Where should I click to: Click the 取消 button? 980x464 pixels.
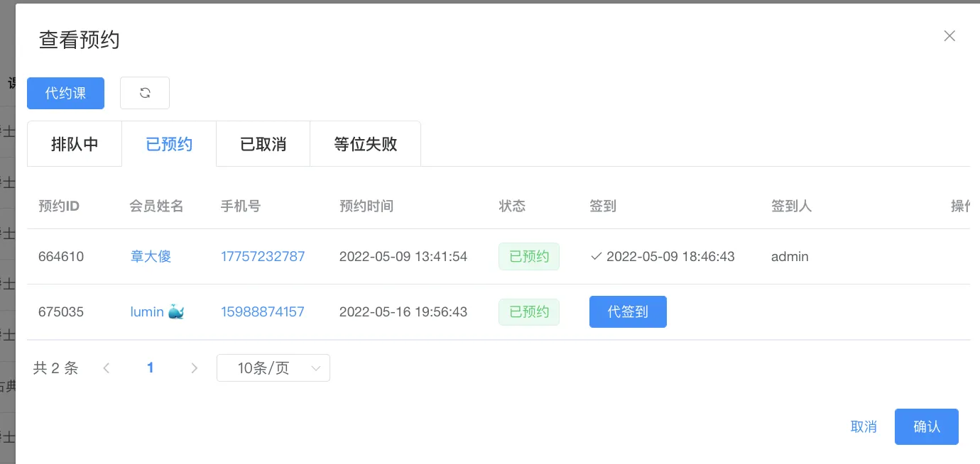click(x=864, y=426)
